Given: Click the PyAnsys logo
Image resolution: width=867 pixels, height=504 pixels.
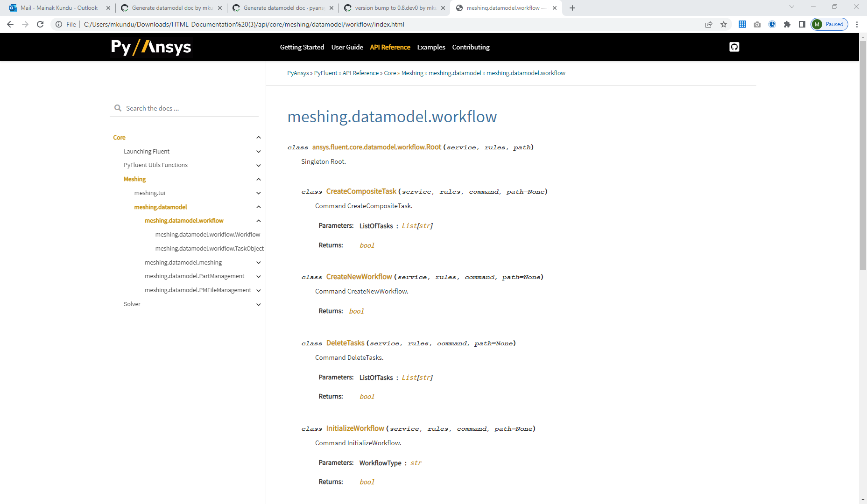Looking at the screenshot, I should click(x=151, y=47).
